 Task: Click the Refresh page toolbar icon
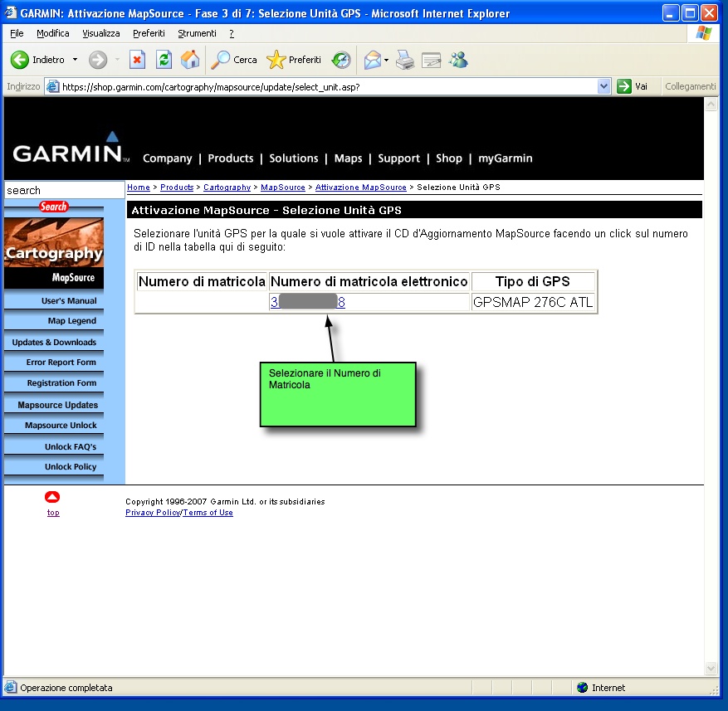pyautogui.click(x=164, y=60)
